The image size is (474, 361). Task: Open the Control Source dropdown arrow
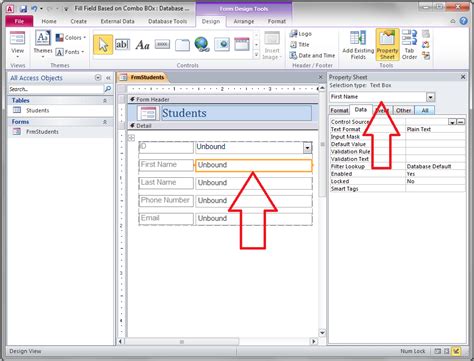452,122
